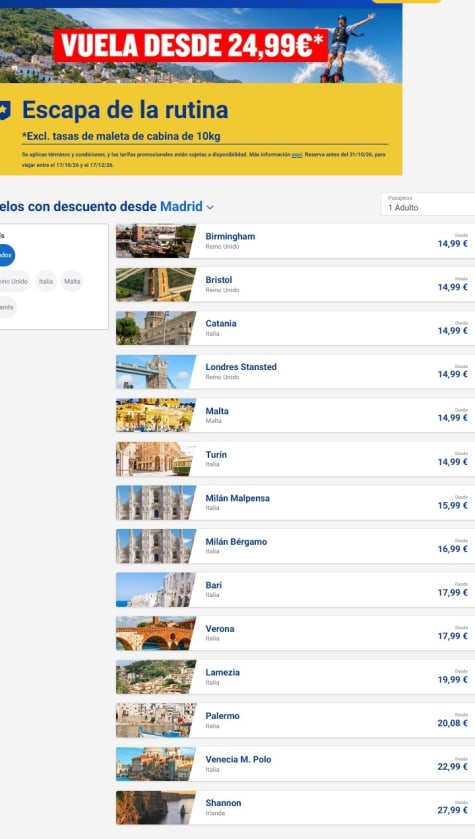
Task: Click the 14,99 € price for Londres Stansted
Action: click(x=453, y=375)
